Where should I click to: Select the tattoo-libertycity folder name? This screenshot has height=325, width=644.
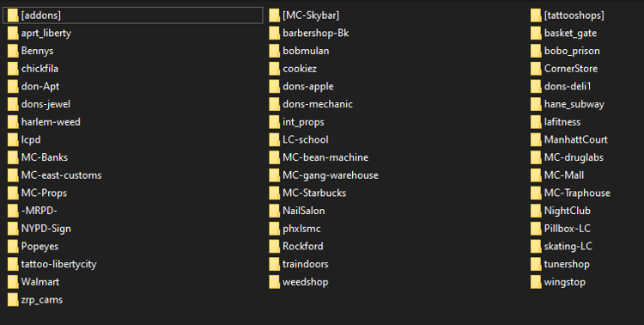coord(58,264)
